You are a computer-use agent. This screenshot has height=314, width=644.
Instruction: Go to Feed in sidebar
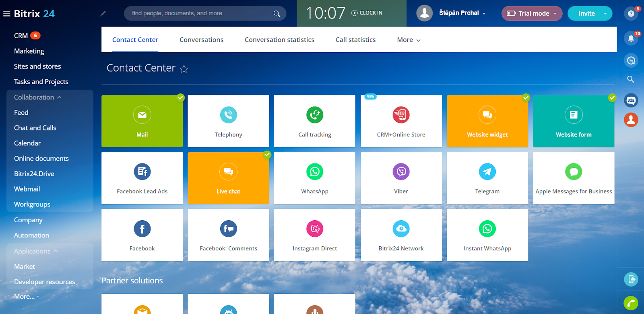(x=21, y=113)
